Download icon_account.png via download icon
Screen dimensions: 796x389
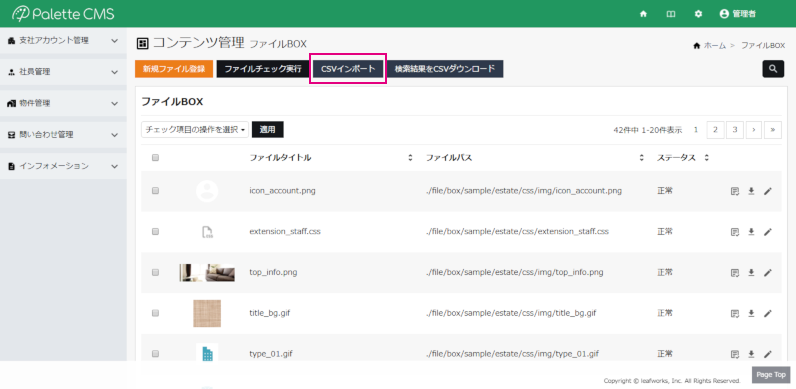coord(751,191)
